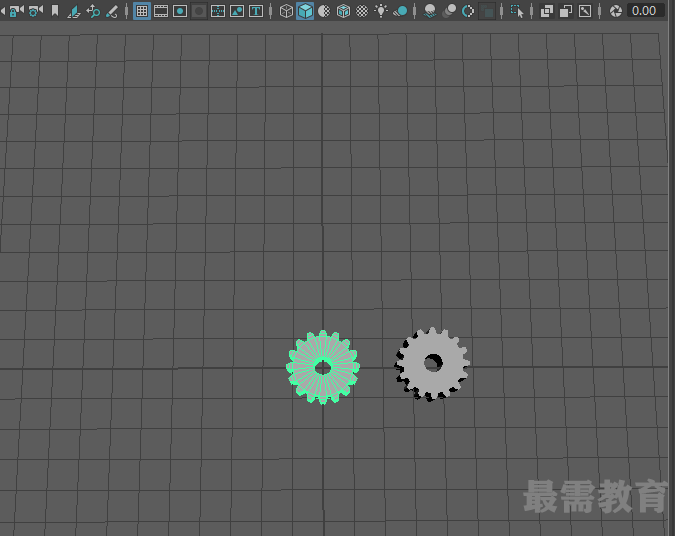Toggle the viewport Grid display
This screenshot has width=675, height=536.
[x=142, y=11]
